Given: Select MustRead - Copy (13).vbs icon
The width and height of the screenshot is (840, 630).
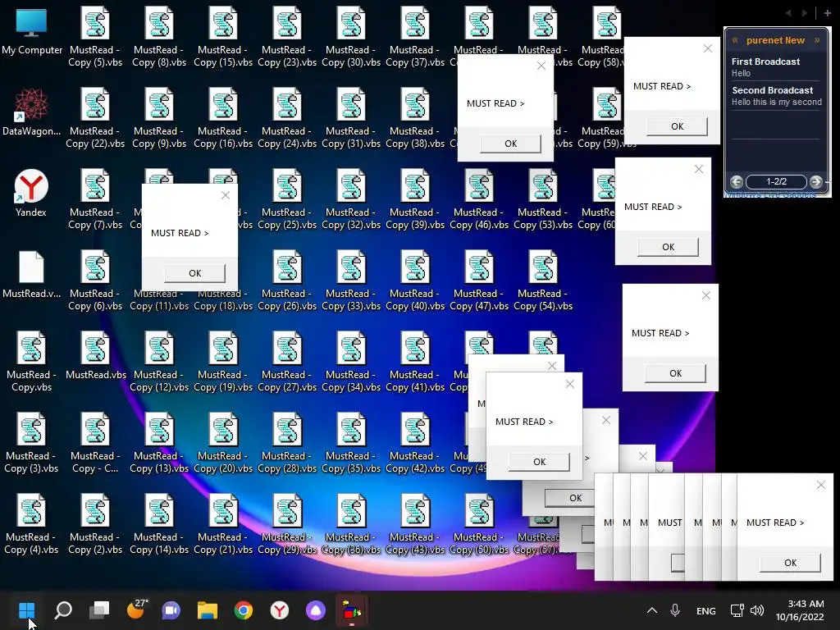Looking at the screenshot, I should (159, 444).
